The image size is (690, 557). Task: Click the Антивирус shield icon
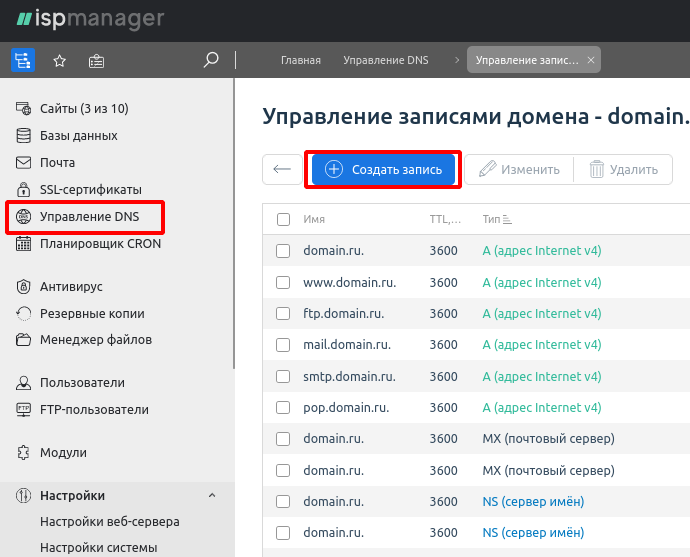[23, 286]
